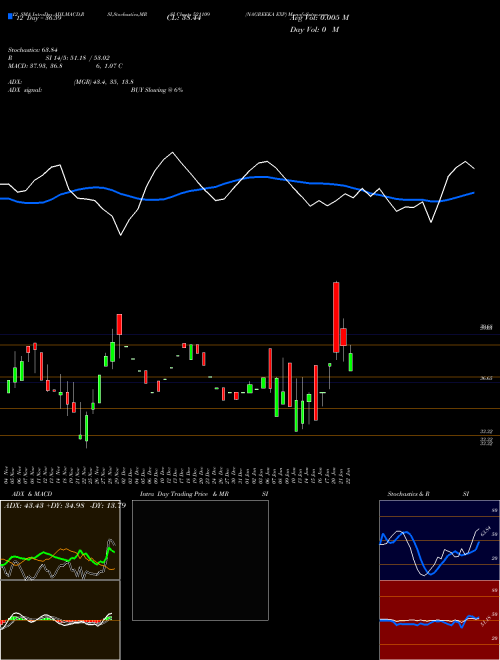The width and height of the screenshot is (500, 660).
Task: Open the blue Stochastics indicator panel
Action: click(439, 540)
